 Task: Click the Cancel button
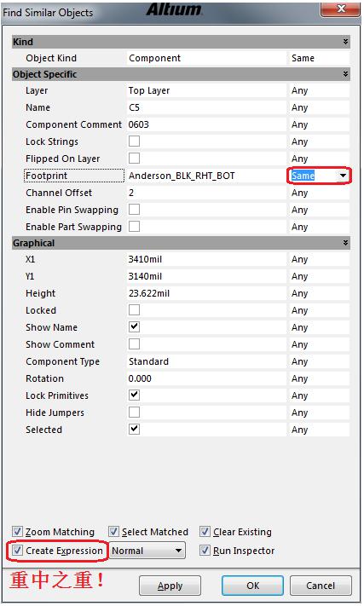(321, 586)
